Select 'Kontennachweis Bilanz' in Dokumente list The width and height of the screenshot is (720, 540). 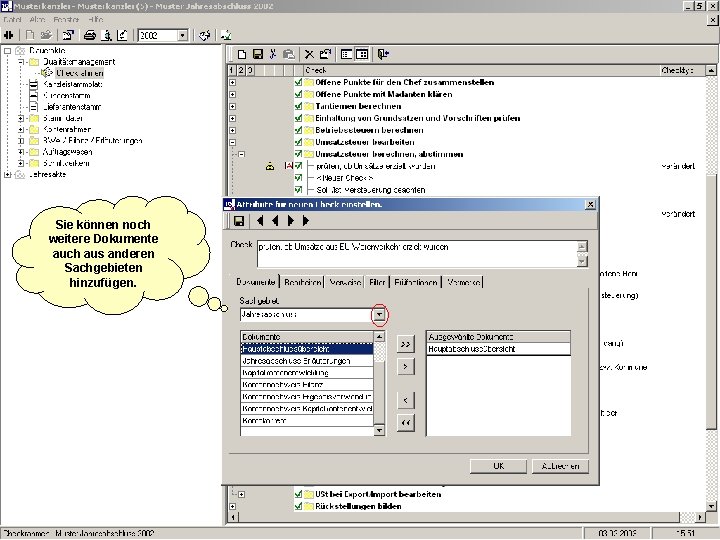tap(307, 385)
